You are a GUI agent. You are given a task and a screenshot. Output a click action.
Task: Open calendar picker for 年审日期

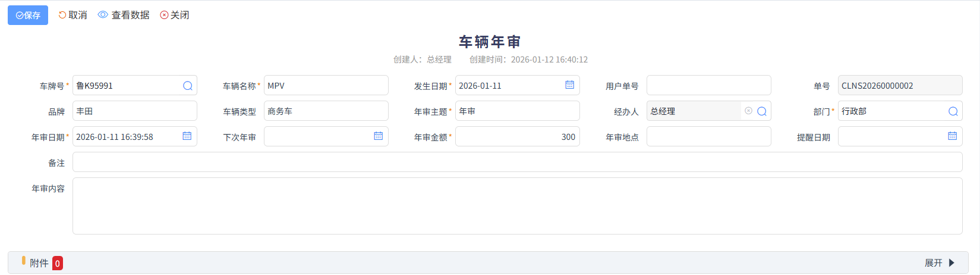(187, 136)
